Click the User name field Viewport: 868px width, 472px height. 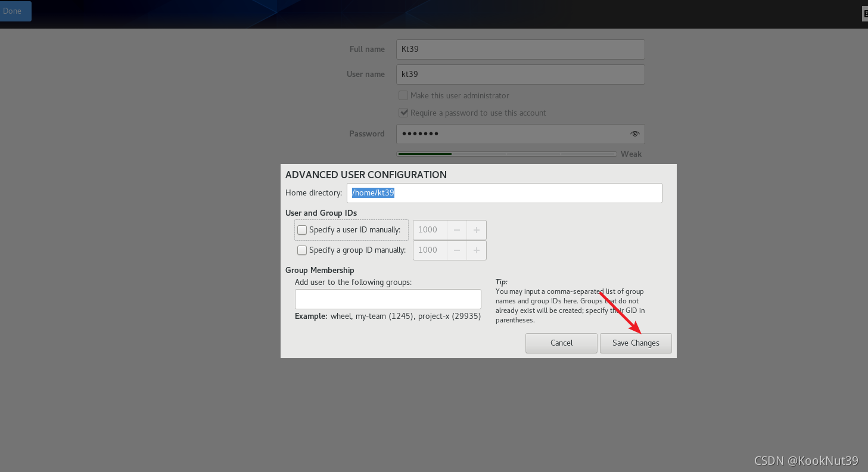coord(520,74)
